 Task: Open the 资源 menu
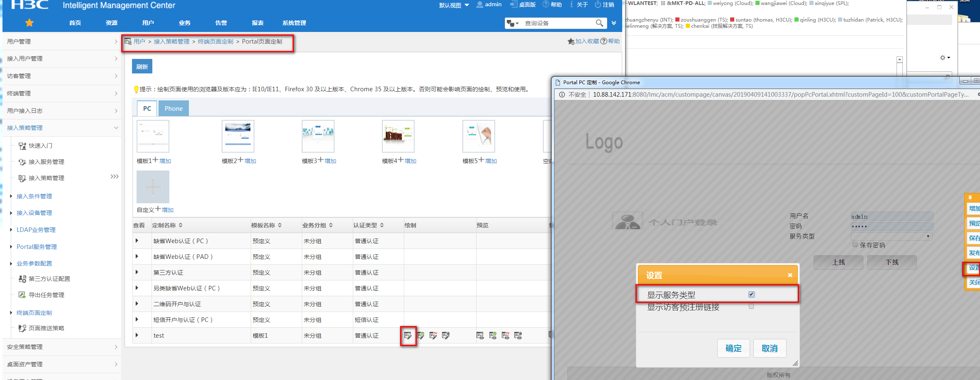pos(112,23)
